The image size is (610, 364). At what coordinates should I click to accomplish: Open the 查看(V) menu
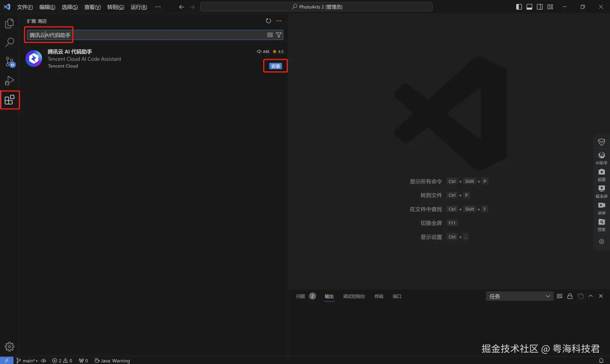point(93,7)
